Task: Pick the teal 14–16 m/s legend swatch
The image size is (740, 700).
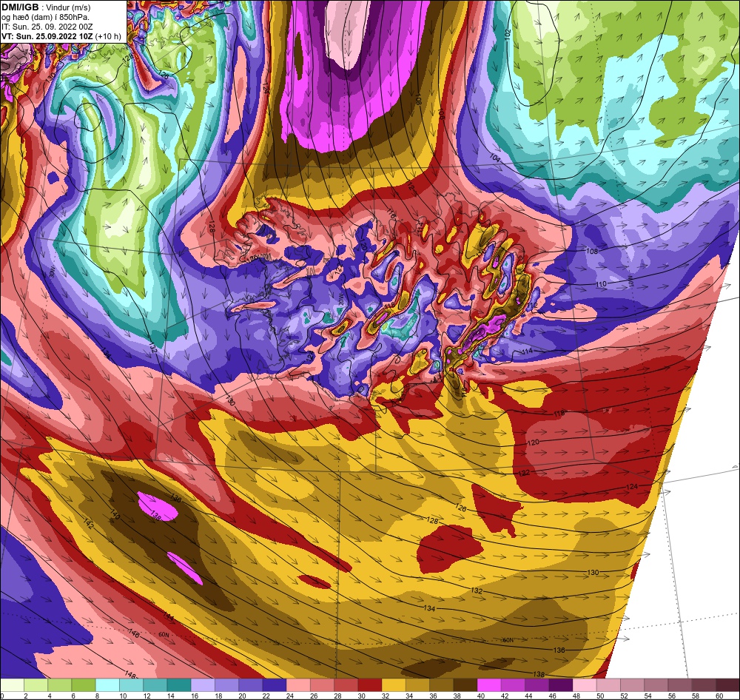Action: (179, 685)
